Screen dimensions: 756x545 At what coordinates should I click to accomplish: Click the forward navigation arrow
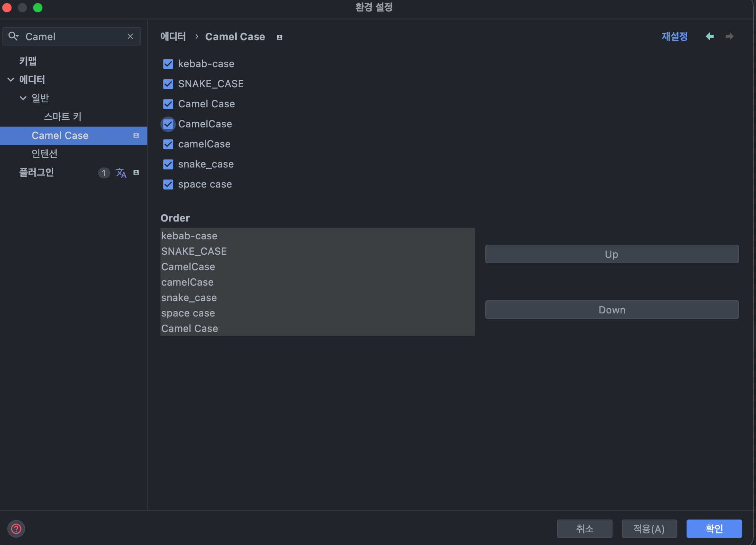[x=729, y=36]
